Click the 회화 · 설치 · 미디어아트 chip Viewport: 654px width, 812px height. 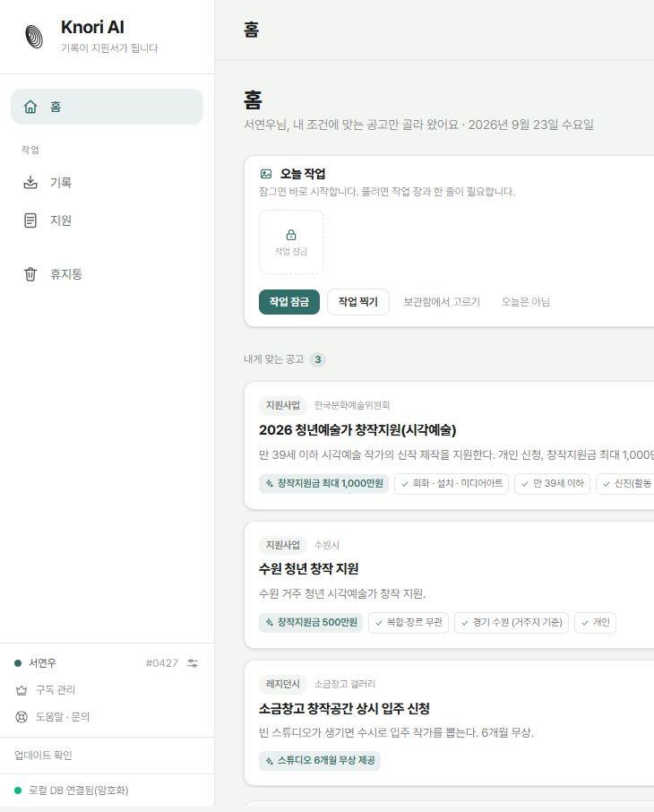tap(452, 484)
